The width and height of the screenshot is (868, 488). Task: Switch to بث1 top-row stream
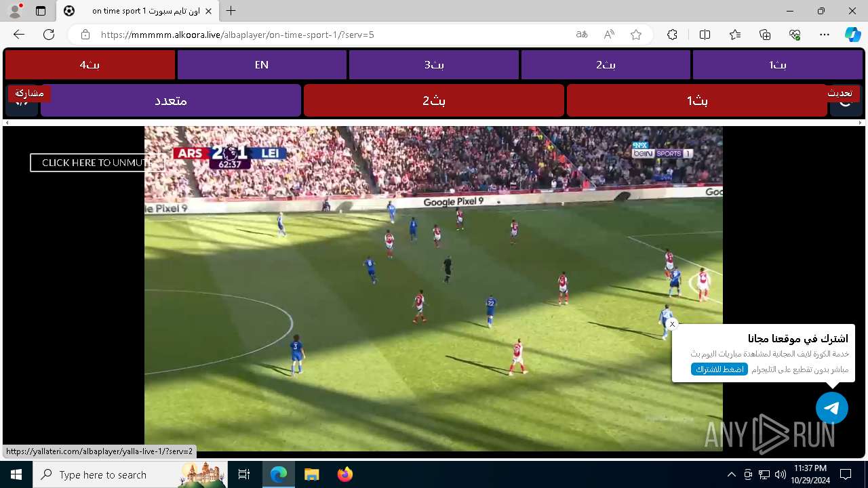778,65
